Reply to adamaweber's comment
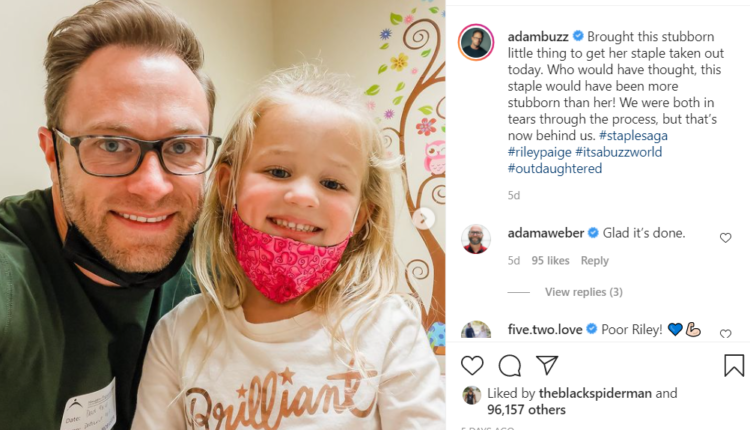Screen dimensions: 750x430 (595, 261)
